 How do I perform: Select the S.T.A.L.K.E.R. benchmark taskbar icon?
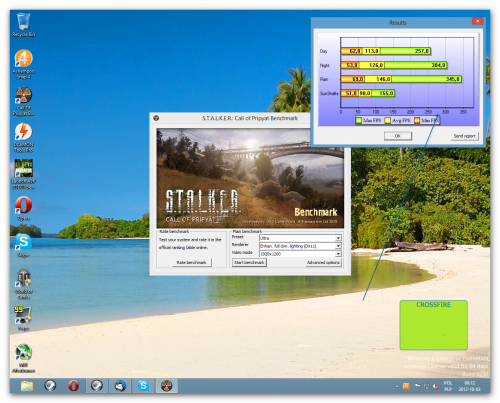167,386
